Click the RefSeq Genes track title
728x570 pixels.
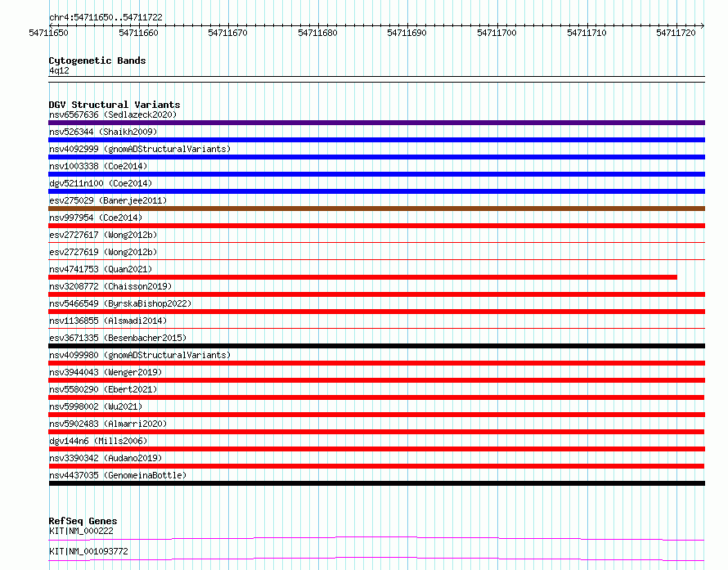[83, 521]
